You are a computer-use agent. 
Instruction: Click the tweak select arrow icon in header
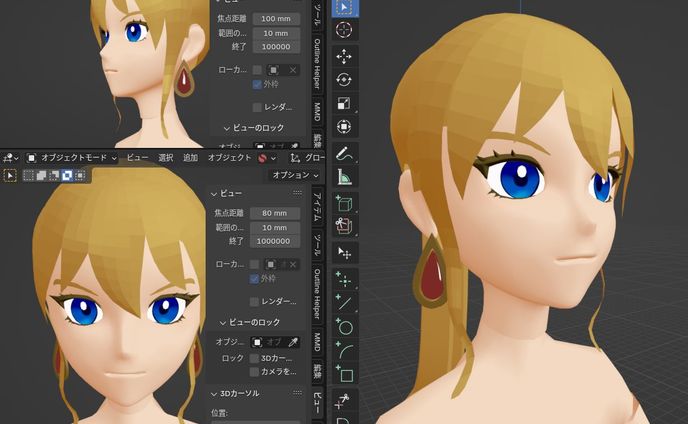10,176
